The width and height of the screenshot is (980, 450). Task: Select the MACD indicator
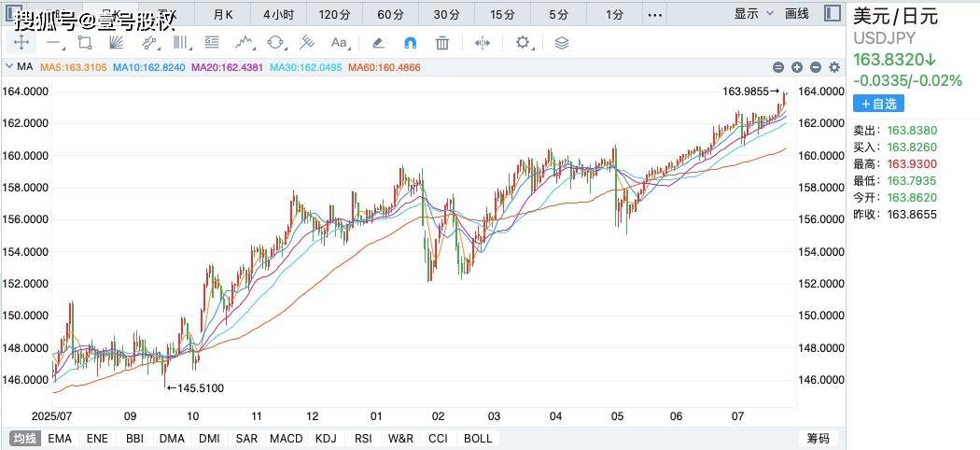tap(287, 438)
